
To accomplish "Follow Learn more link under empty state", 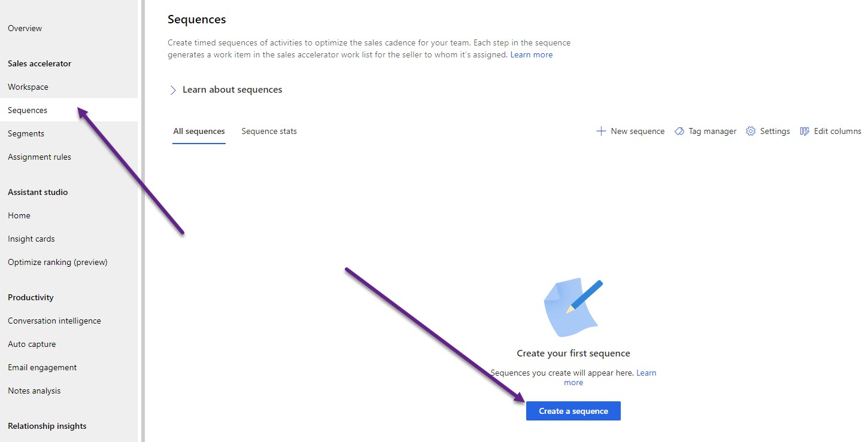I will coord(646,373).
